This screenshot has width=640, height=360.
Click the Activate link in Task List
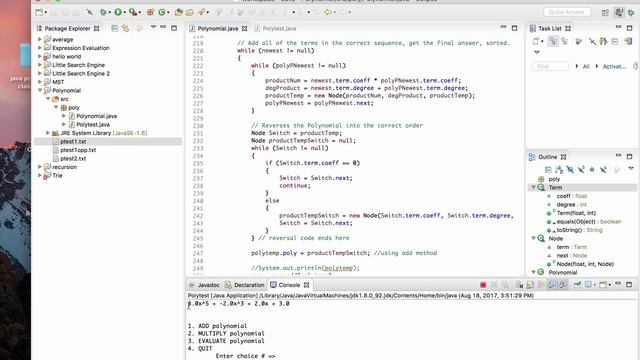coord(614,66)
